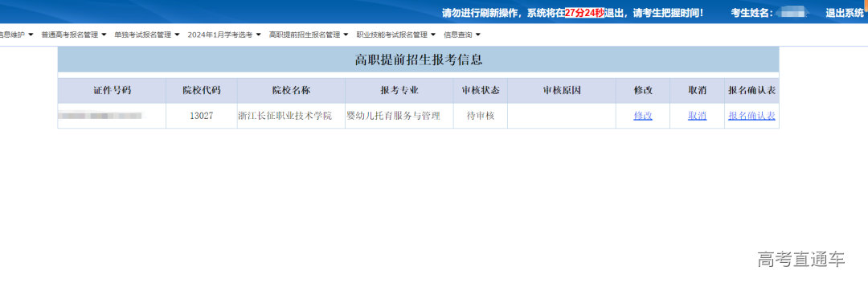
Task: Click the 高职提前招生报考信息 title
Action: click(x=419, y=59)
